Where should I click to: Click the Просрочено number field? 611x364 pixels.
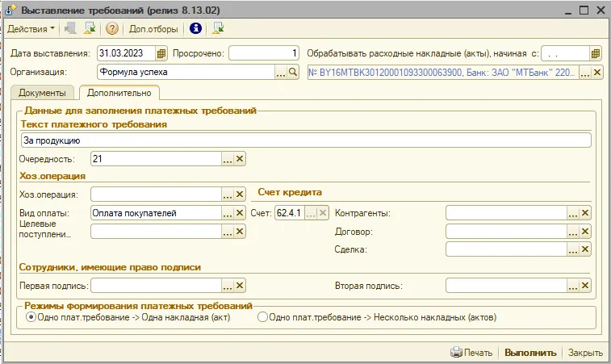coord(264,53)
